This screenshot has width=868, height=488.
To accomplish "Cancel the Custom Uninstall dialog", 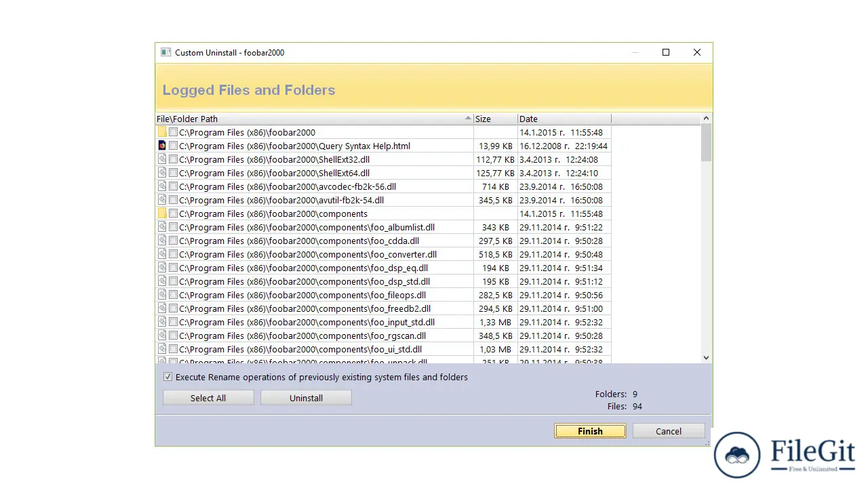I will point(669,431).
